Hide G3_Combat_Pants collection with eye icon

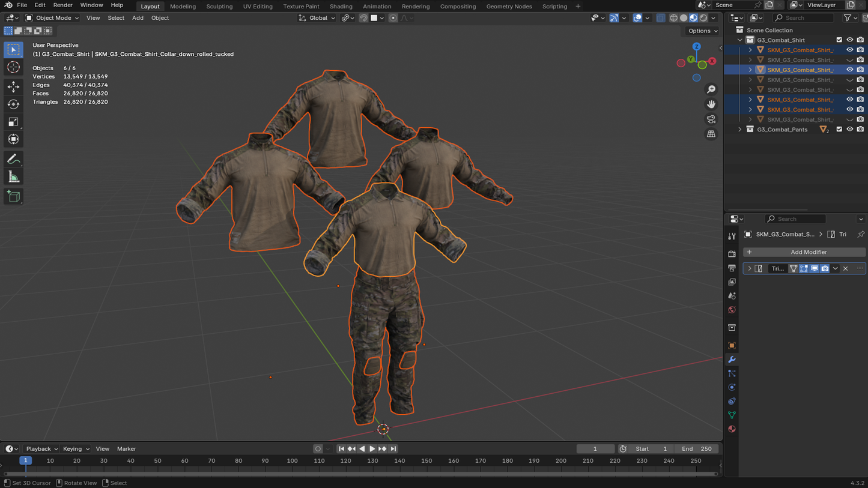click(849, 130)
